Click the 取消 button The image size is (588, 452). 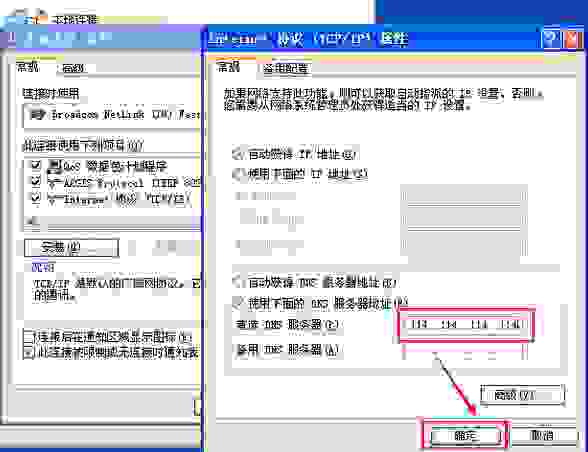542,435
